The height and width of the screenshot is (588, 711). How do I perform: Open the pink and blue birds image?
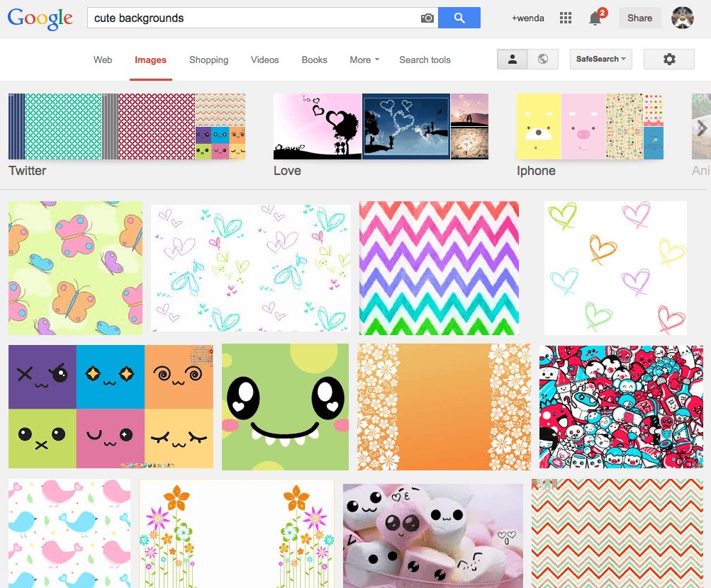[69, 533]
